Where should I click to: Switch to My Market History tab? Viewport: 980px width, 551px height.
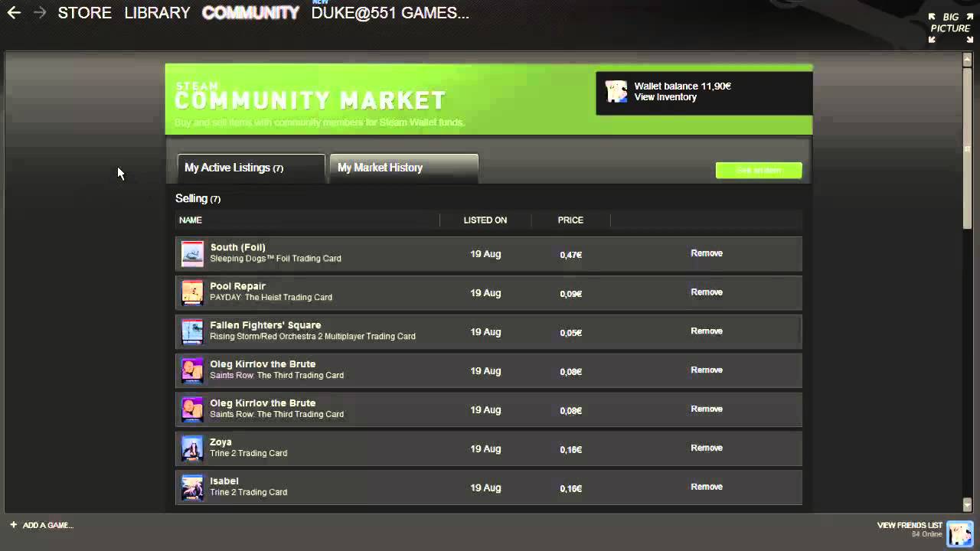[403, 168]
